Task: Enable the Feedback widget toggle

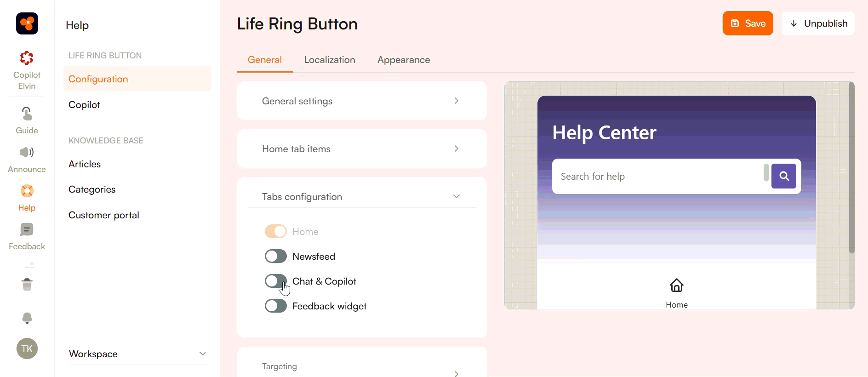Action: tap(276, 306)
